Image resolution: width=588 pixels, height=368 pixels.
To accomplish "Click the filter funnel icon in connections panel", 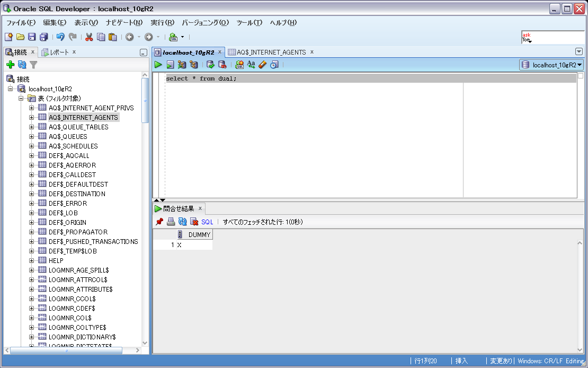I will 34,65.
